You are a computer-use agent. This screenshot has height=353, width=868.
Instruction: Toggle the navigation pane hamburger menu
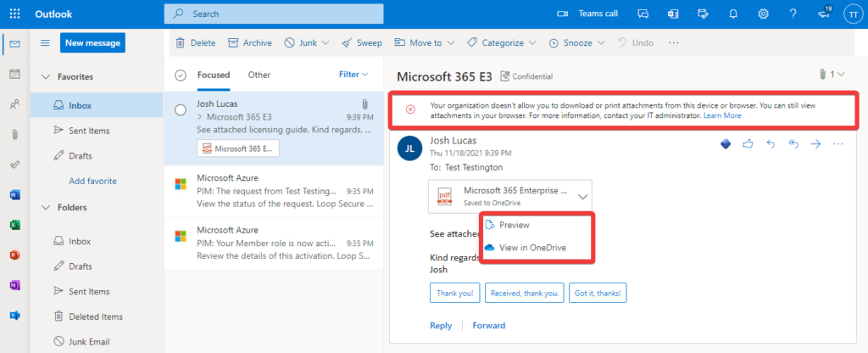(46, 43)
